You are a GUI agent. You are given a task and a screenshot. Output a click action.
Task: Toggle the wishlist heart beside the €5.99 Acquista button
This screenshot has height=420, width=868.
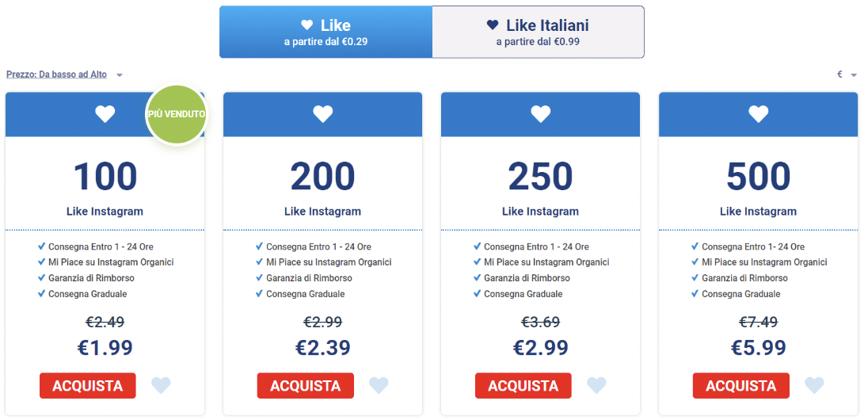click(814, 385)
